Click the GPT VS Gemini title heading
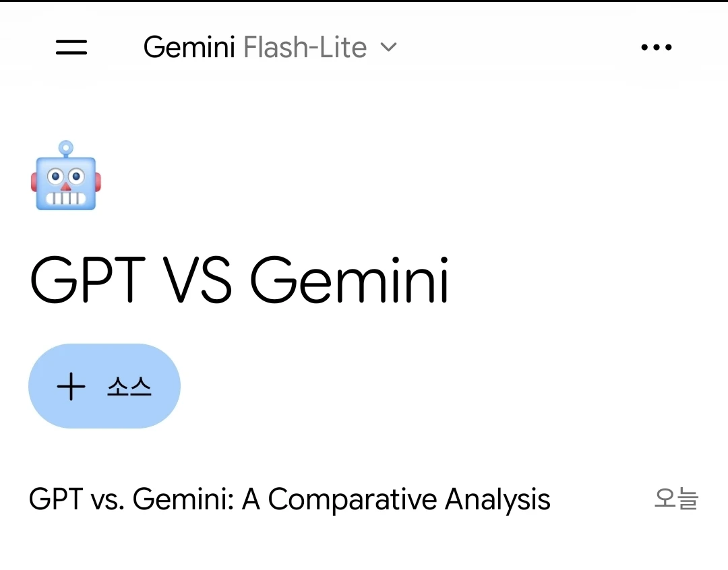This screenshot has height=570, width=728. pyautogui.click(x=239, y=280)
